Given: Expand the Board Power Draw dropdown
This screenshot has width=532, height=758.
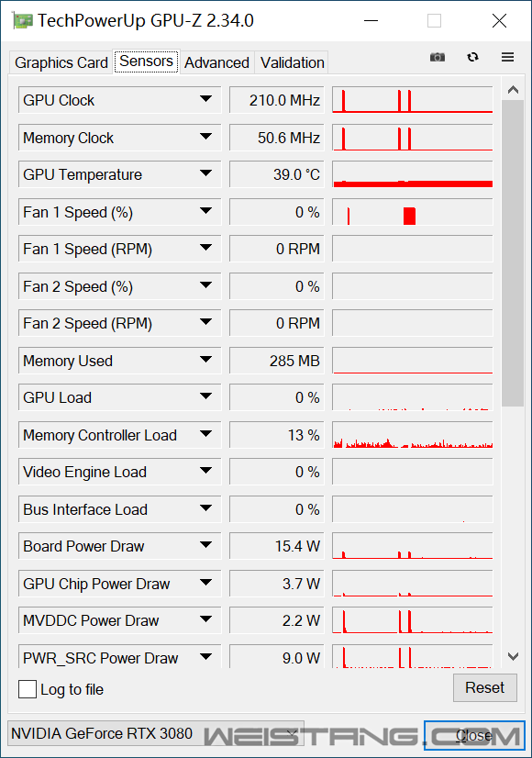Looking at the screenshot, I should click(x=205, y=545).
